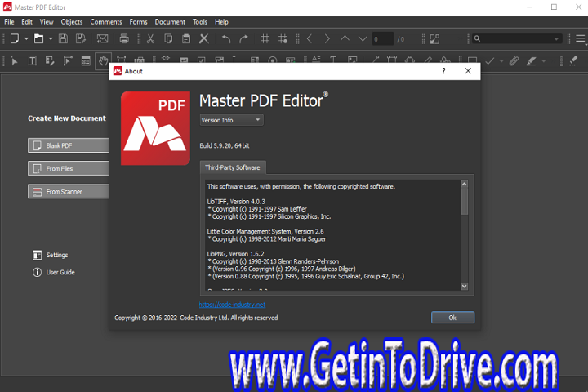Screen dimensions: 588x392
Task: Close the About dialog
Action: click(x=468, y=71)
